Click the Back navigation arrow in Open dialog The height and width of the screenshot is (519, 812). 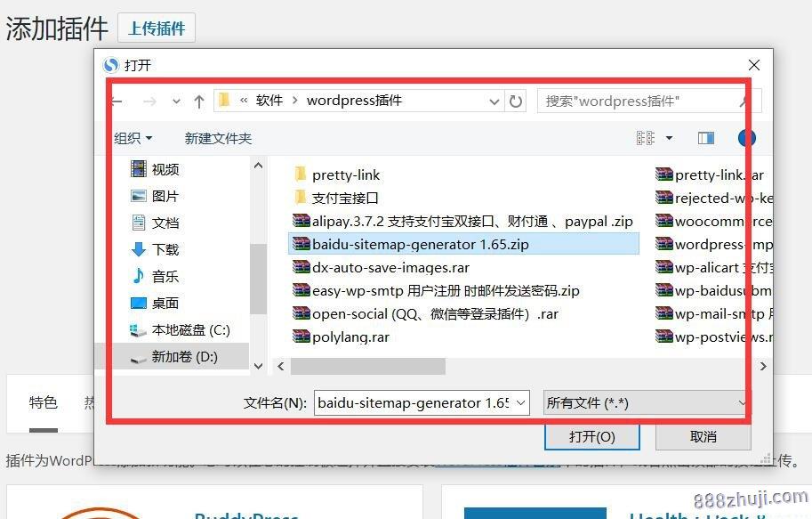(117, 101)
